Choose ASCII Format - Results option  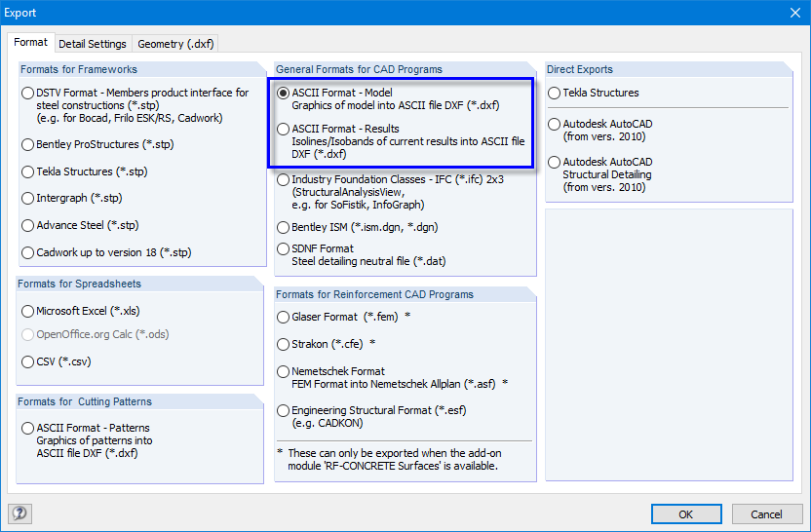click(283, 130)
